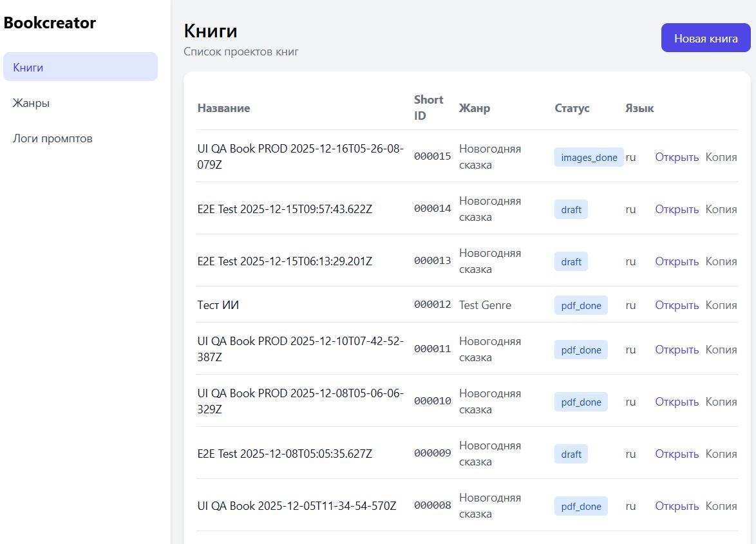Open the E2E Test book 000014
Screen dimensions: 756x544
pyautogui.click(x=677, y=209)
